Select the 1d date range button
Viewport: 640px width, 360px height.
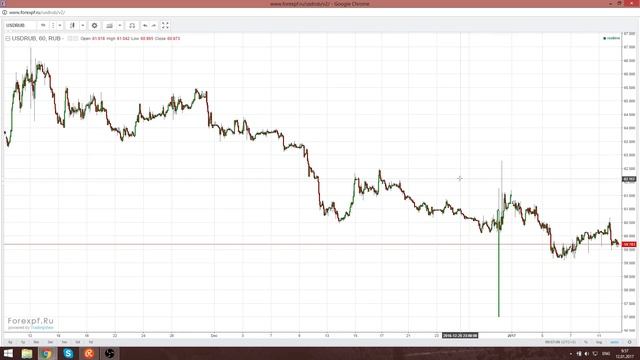click(91, 342)
